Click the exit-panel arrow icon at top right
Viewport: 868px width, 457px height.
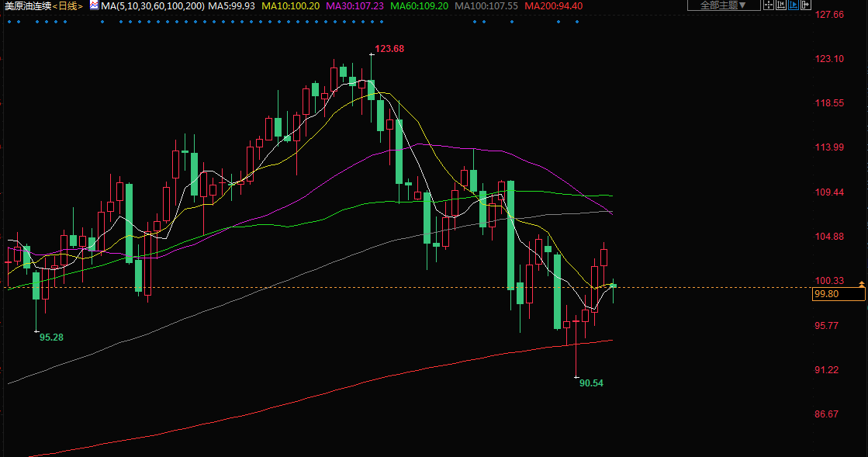click(x=807, y=5)
